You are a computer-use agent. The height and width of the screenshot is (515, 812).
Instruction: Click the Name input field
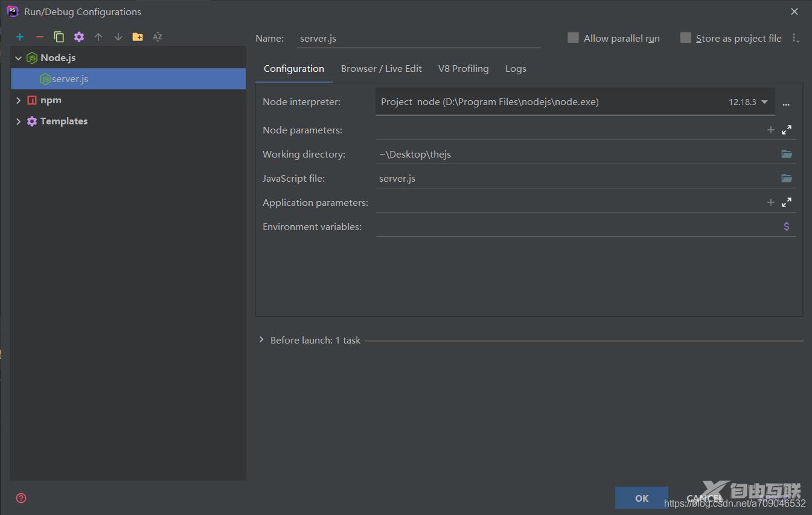point(418,38)
